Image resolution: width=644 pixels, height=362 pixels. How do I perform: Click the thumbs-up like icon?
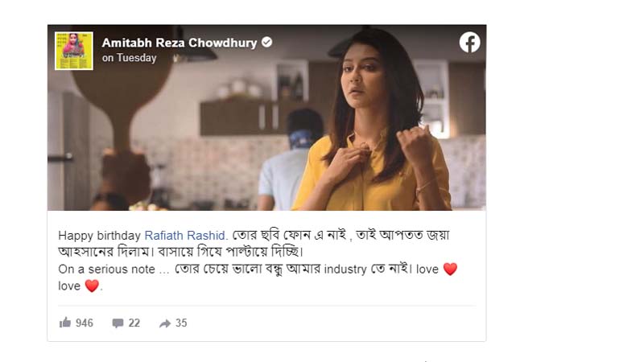click(x=65, y=323)
